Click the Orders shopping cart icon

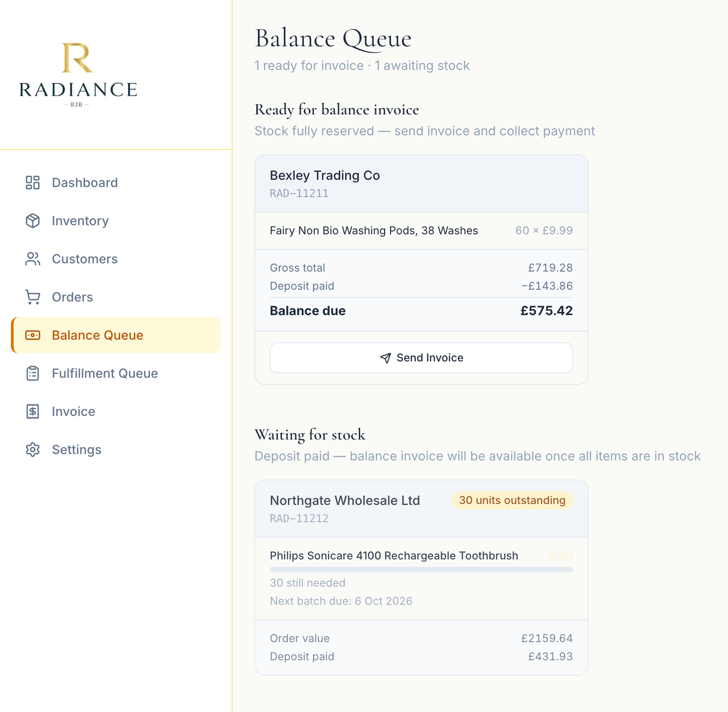pyautogui.click(x=33, y=297)
